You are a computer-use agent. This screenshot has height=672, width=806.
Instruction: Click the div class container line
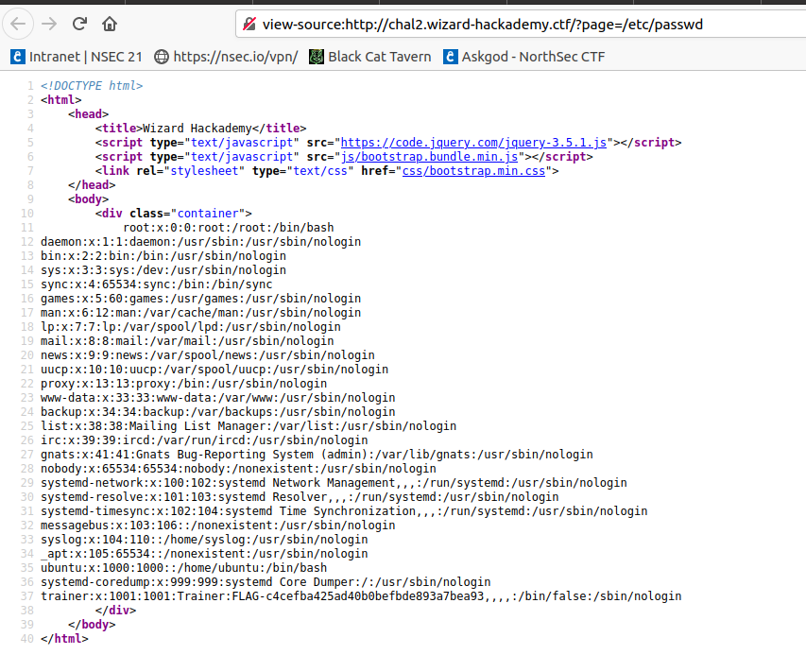click(x=173, y=214)
